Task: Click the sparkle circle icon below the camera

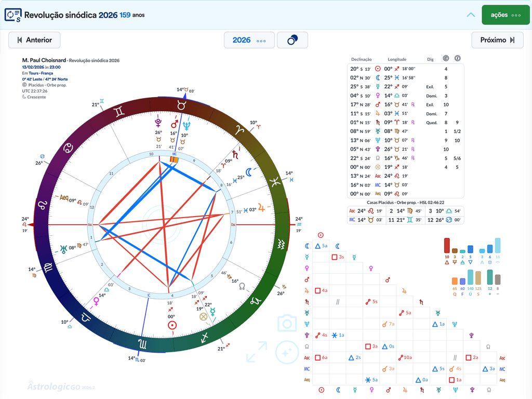Action: pos(287,352)
